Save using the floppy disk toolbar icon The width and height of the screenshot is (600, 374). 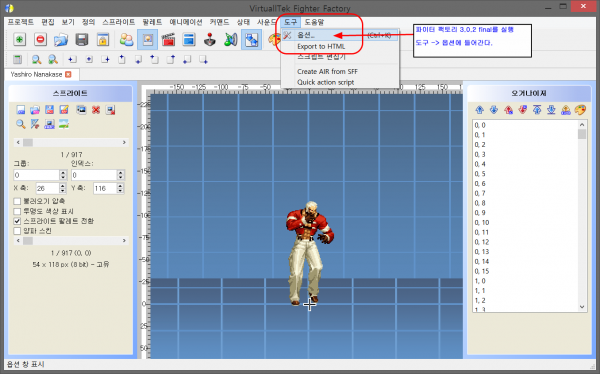(x=82, y=39)
